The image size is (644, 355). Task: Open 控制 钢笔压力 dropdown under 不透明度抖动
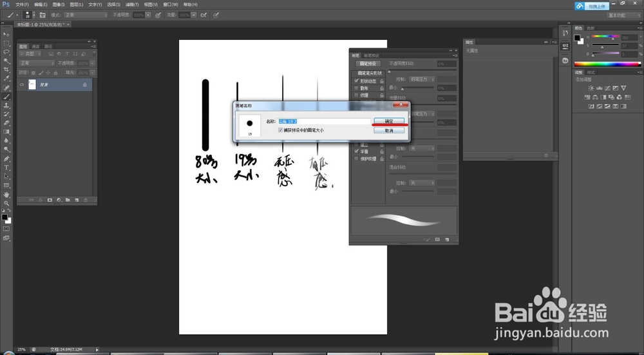(x=421, y=79)
